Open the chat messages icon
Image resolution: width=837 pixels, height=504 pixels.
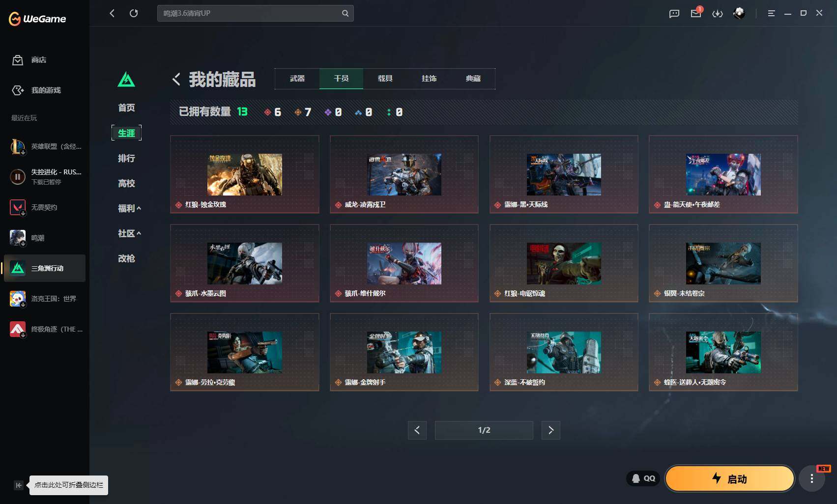(674, 13)
